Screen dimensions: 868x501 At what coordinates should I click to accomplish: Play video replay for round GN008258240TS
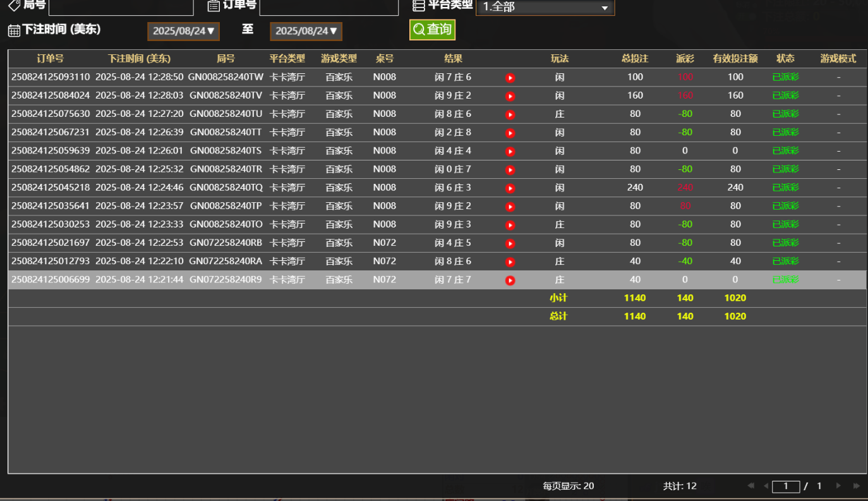pos(510,152)
